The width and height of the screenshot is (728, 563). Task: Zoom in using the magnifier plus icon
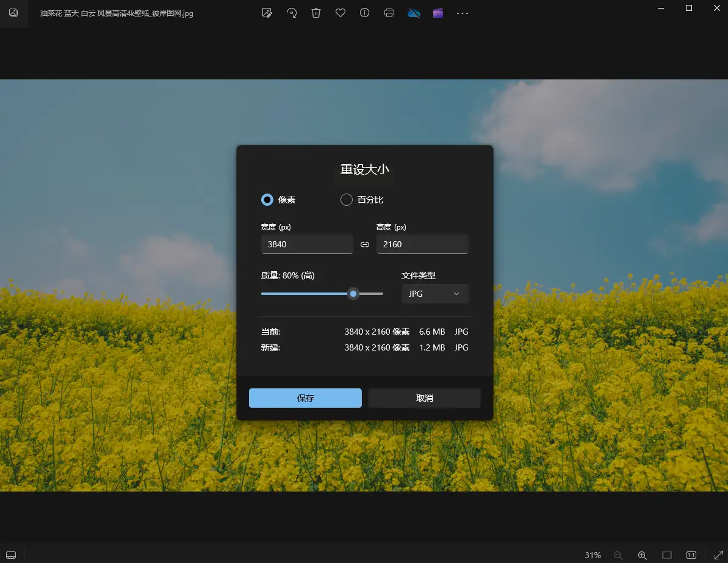tap(642, 555)
